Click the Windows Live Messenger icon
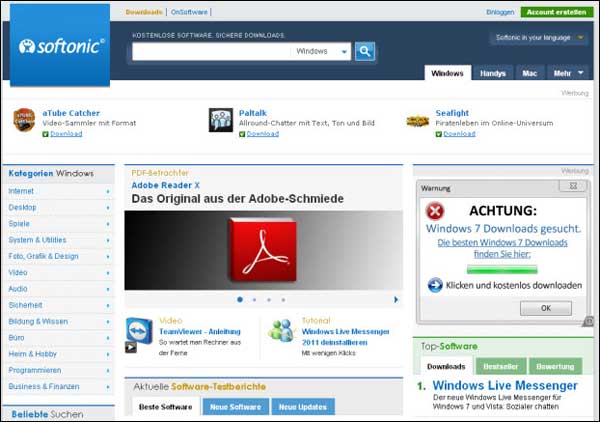Screen dimensions: 600x422 tap(282, 331)
